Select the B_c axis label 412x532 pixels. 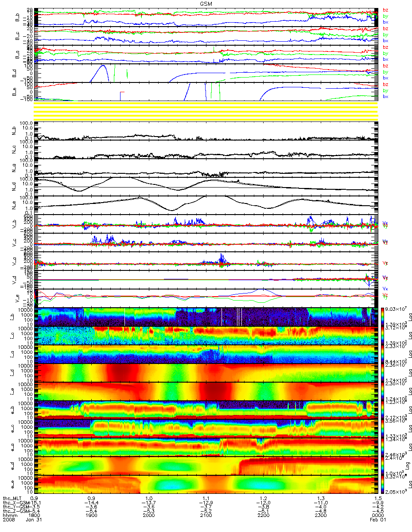[x=17, y=36]
